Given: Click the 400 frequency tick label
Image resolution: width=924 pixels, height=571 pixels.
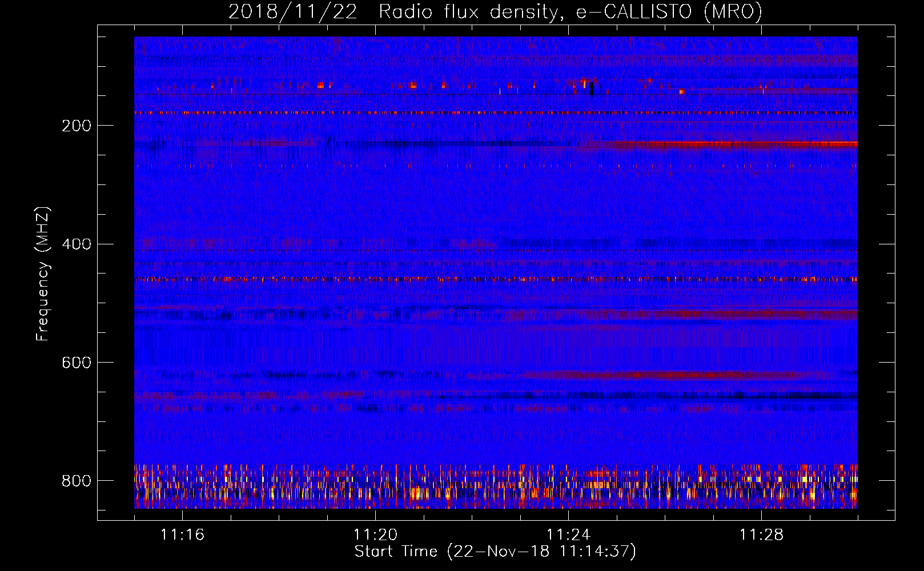Looking at the screenshot, I should pyautogui.click(x=77, y=244).
